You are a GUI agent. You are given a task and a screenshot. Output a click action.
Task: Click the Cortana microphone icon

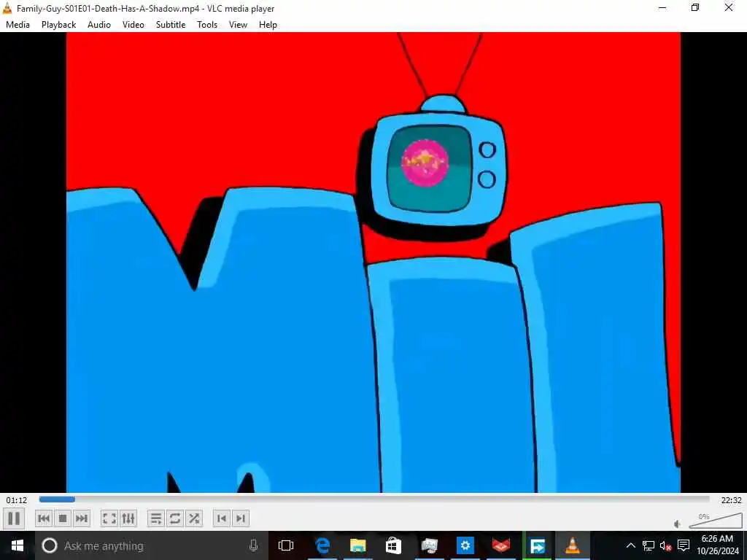point(253,545)
